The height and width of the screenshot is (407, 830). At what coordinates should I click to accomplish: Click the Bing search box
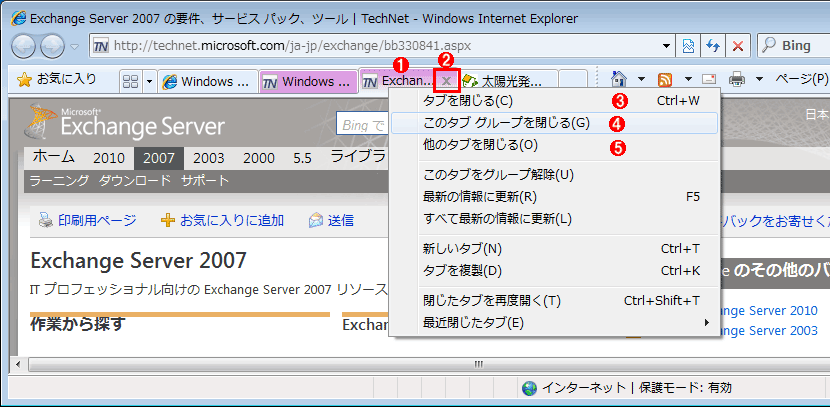click(x=793, y=46)
